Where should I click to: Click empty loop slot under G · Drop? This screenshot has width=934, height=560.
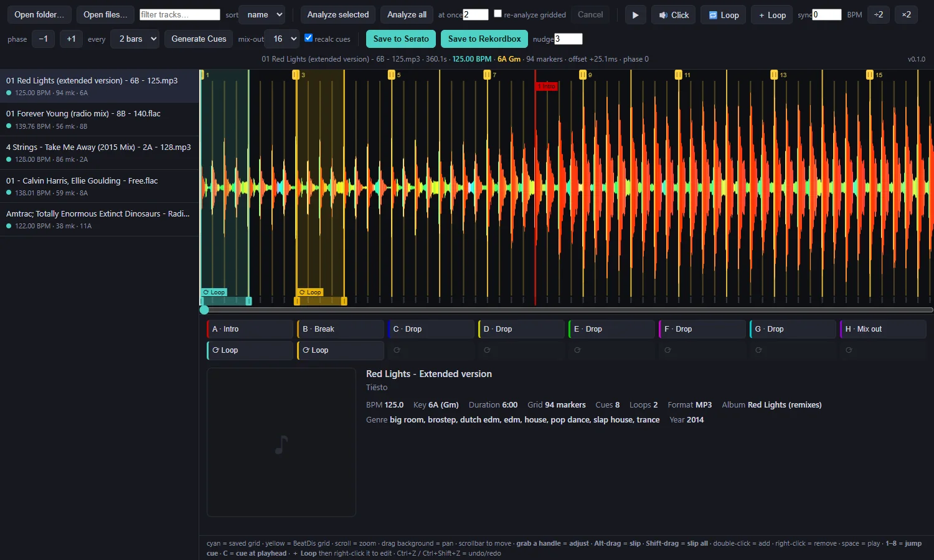[x=793, y=350]
